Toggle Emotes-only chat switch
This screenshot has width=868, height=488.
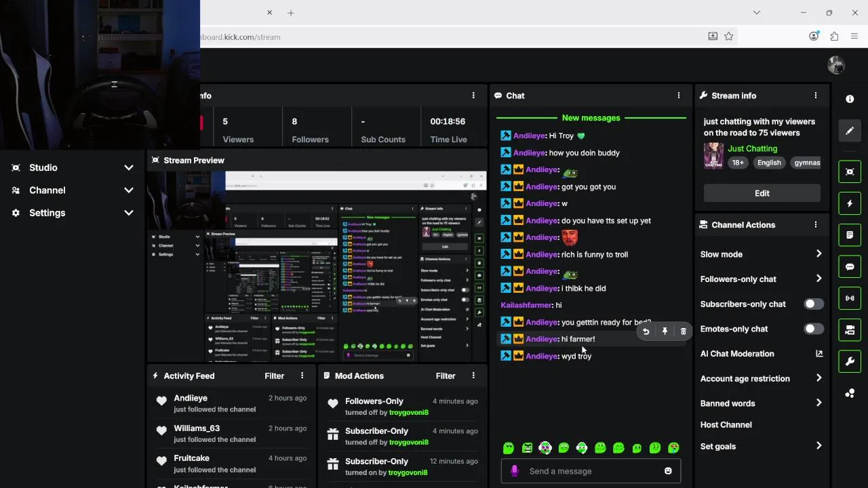click(814, 329)
